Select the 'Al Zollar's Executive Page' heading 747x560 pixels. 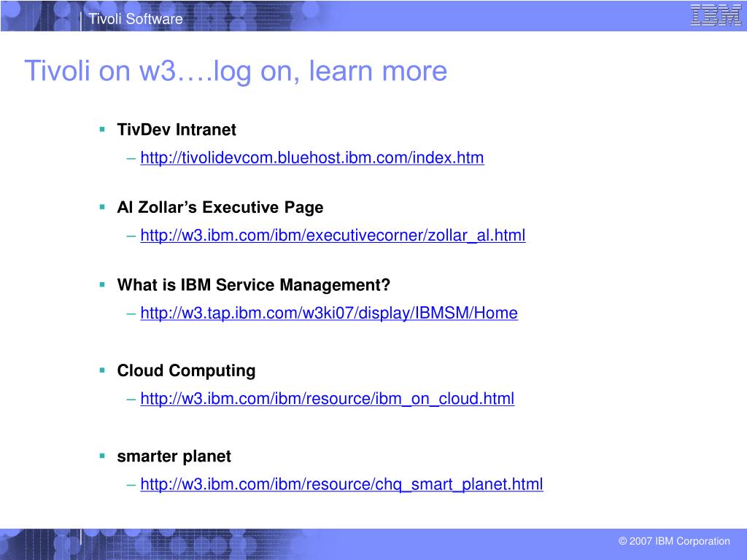(220, 207)
